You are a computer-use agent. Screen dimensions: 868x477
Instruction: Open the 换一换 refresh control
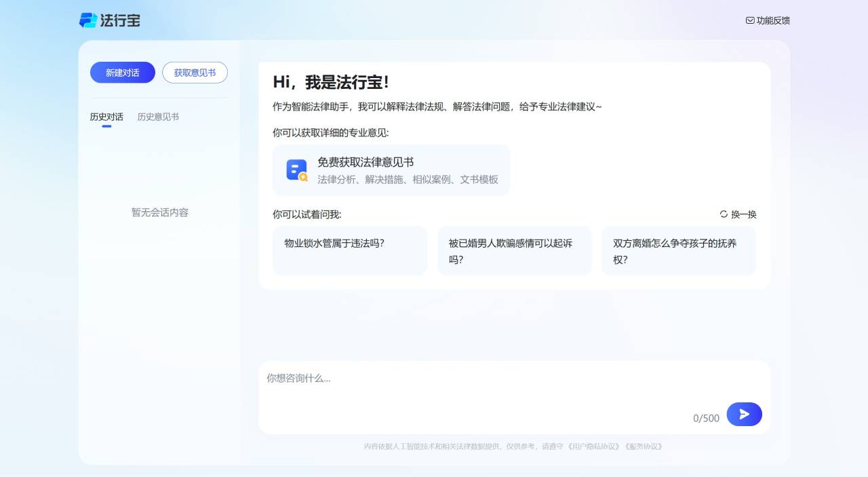click(x=739, y=214)
